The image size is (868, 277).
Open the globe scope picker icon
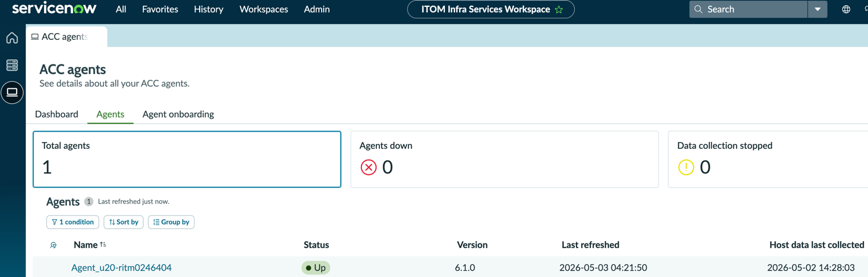846,9
